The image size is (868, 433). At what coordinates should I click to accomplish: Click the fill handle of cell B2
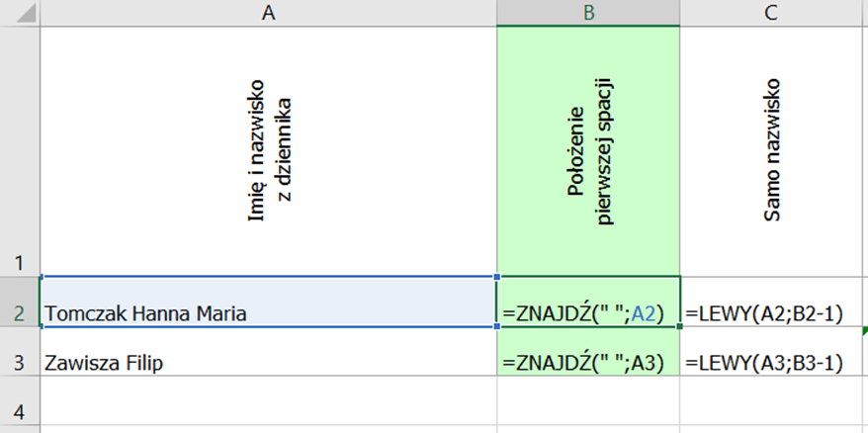(680, 325)
